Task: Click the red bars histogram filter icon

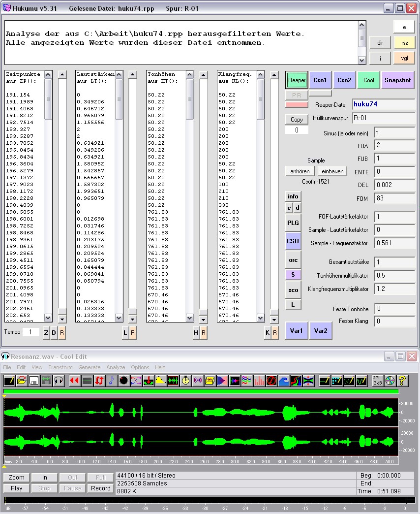Action: [259, 381]
